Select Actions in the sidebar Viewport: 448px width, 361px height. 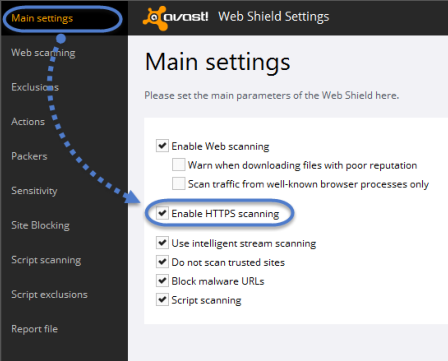click(x=28, y=122)
